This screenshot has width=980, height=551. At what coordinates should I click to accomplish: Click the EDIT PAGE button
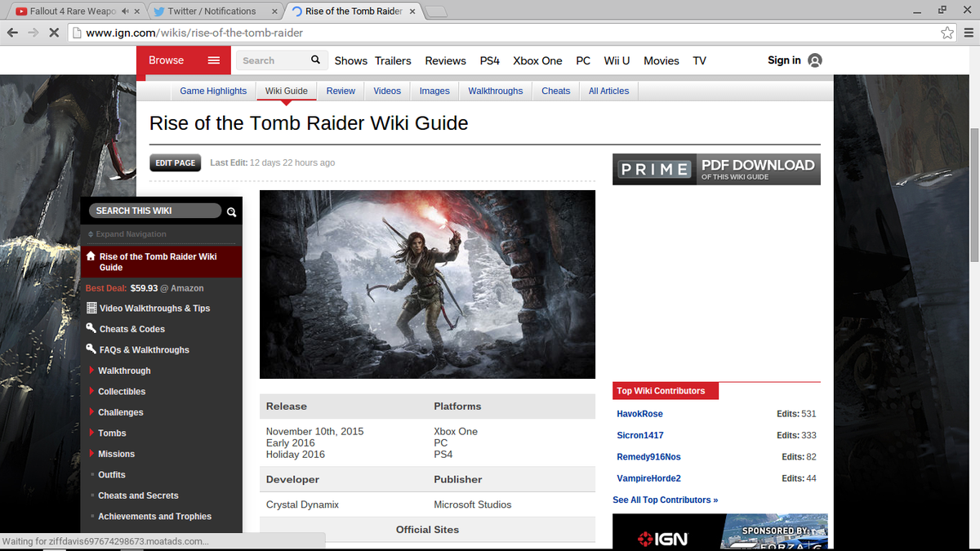tap(176, 162)
